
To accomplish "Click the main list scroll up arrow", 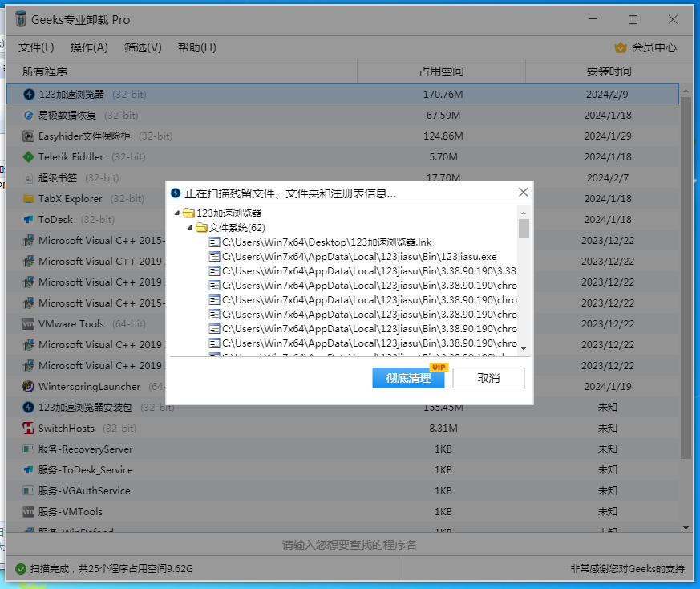I will tap(686, 91).
